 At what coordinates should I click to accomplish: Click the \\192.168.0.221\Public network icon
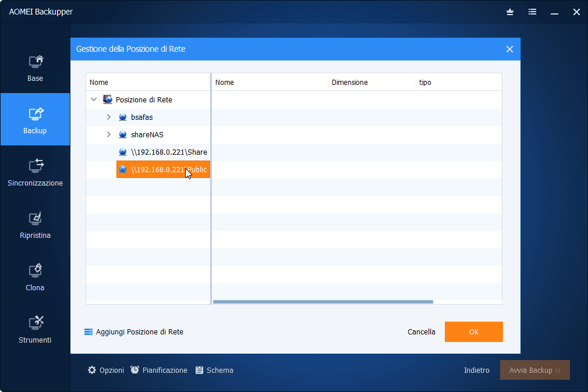(123, 169)
